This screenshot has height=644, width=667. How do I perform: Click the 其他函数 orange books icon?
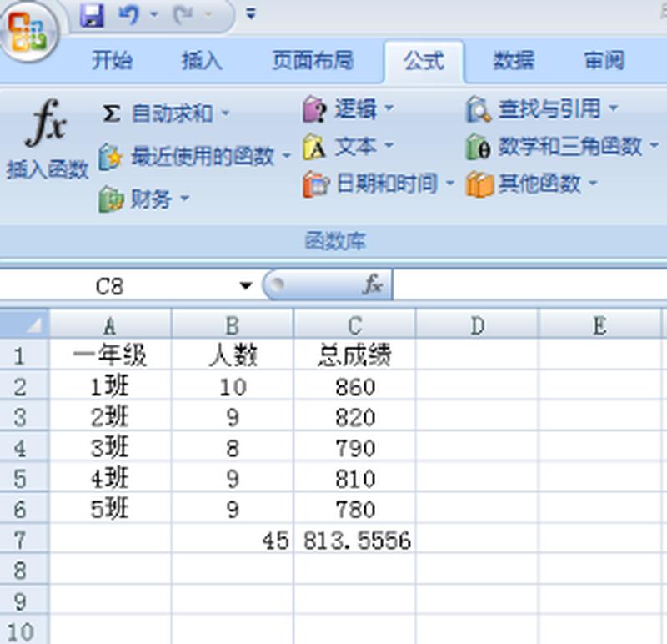click(x=479, y=184)
